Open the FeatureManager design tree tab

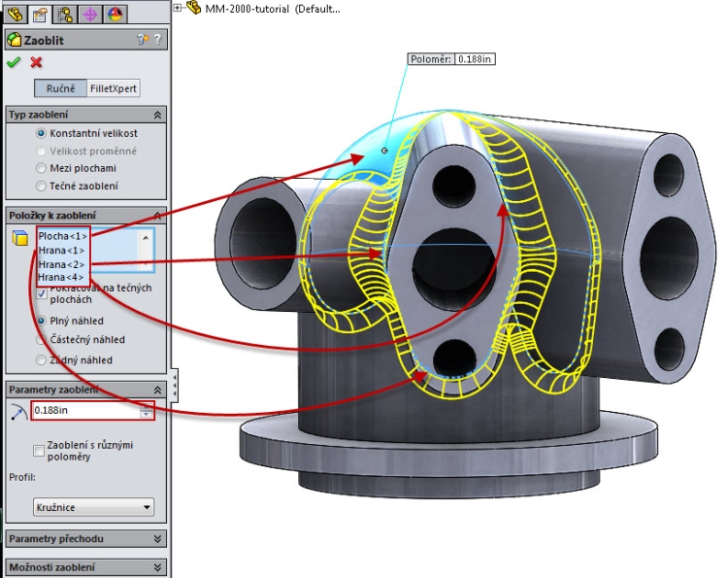coord(16,14)
